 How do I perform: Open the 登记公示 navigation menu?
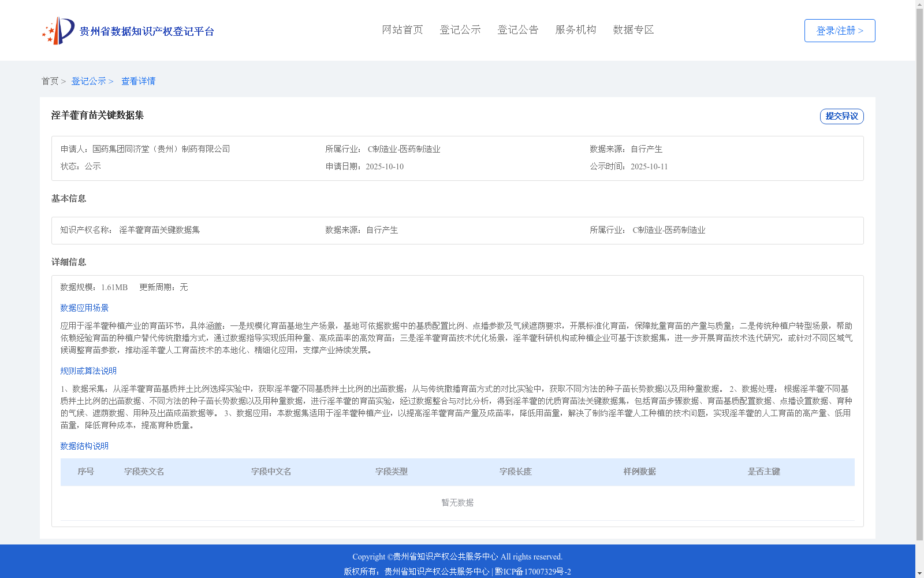click(x=460, y=29)
